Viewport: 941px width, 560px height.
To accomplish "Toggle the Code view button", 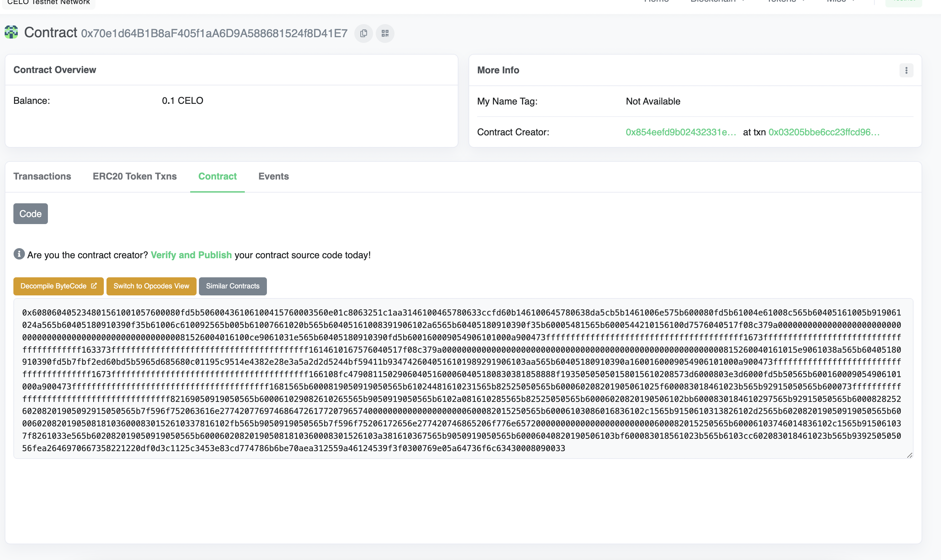I will [30, 214].
